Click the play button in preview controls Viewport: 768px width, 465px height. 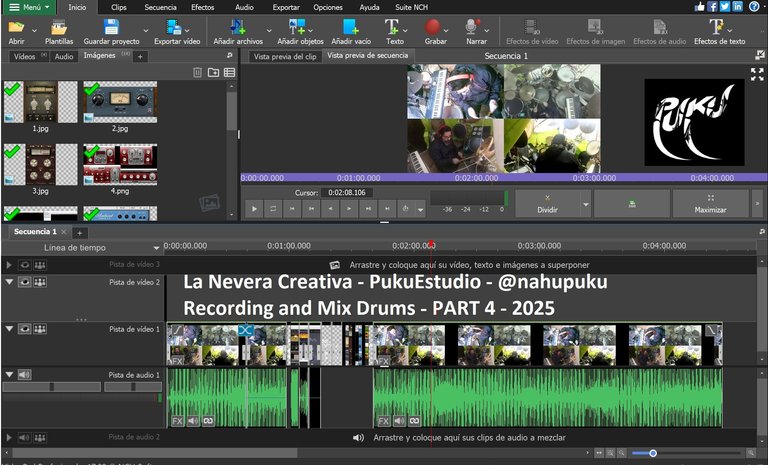click(254, 209)
